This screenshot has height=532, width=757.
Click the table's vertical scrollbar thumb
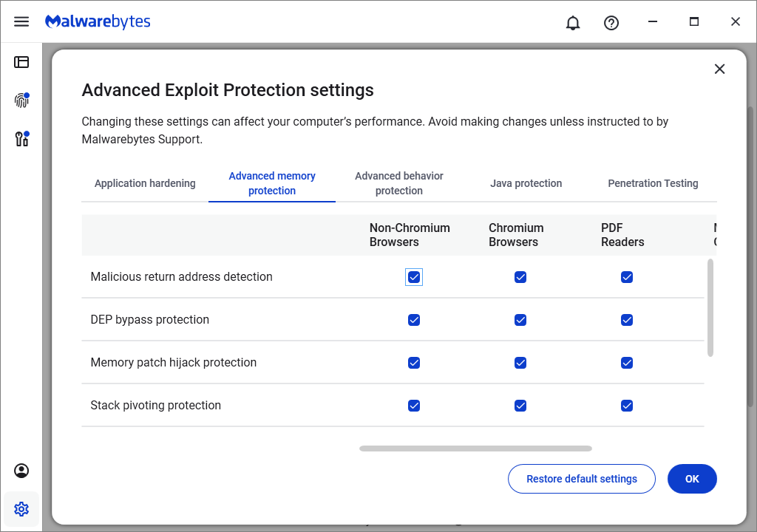pos(710,307)
